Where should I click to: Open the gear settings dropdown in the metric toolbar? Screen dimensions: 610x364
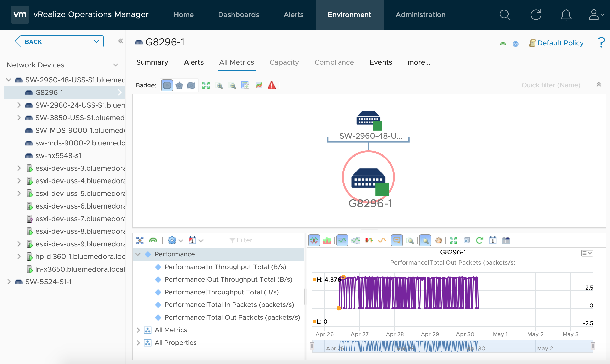pyautogui.click(x=175, y=240)
